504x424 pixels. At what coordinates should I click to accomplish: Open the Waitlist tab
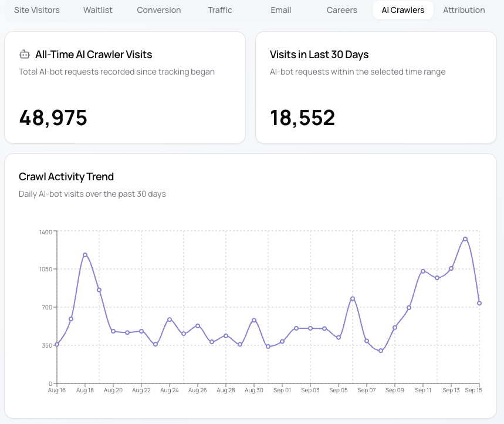pyautogui.click(x=98, y=11)
